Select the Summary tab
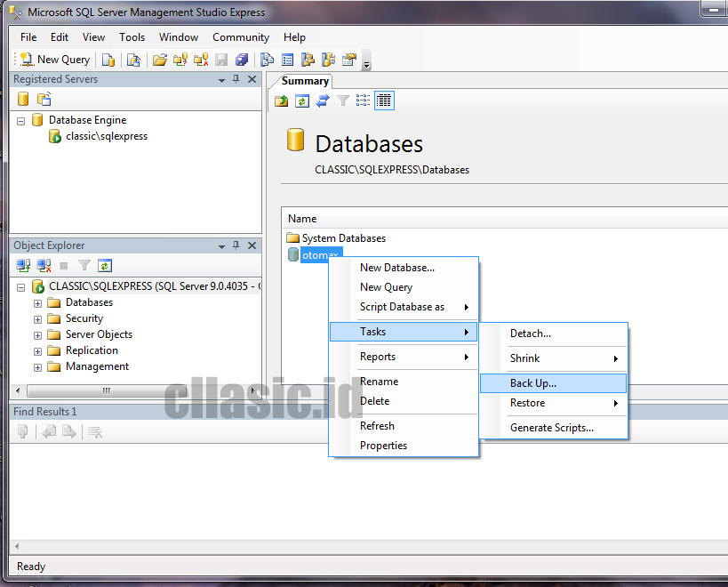Screen dimensions: 728x587 tap(305, 81)
